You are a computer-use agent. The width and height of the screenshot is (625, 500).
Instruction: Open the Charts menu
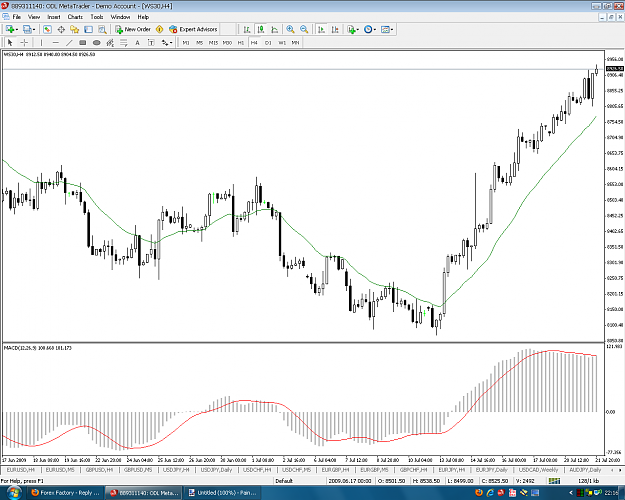(x=75, y=17)
